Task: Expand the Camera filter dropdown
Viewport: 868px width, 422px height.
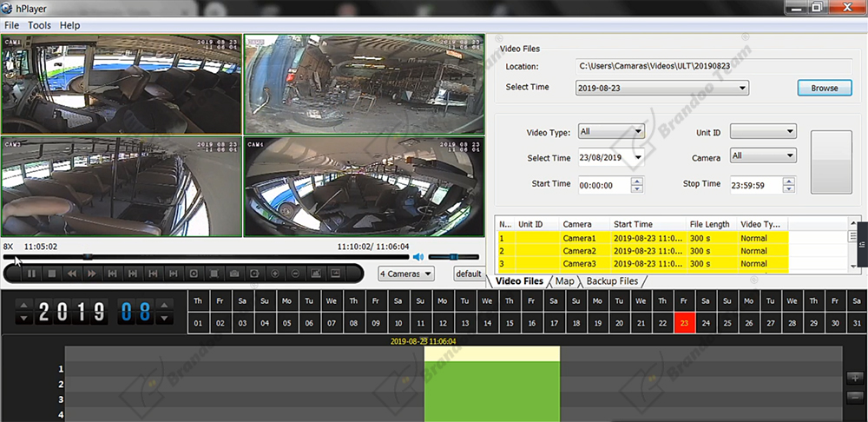Action: 763,156
